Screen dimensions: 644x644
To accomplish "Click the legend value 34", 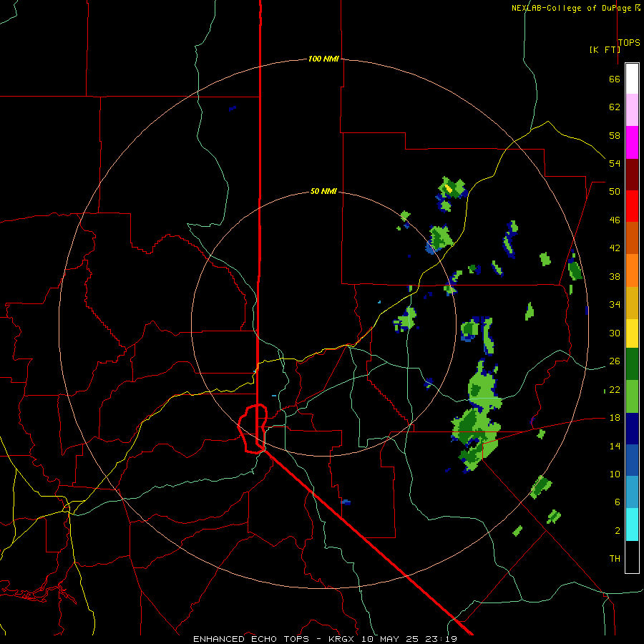I will tap(615, 304).
